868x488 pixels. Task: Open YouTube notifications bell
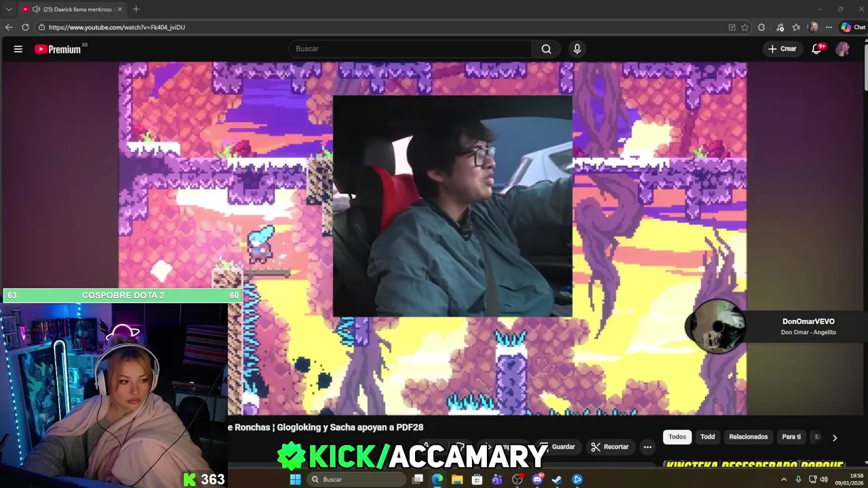coord(817,49)
